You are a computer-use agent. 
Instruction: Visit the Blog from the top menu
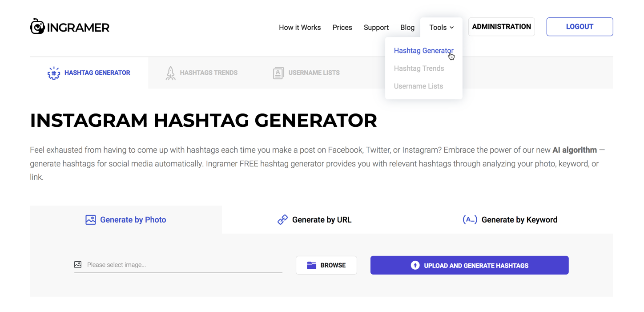click(407, 28)
